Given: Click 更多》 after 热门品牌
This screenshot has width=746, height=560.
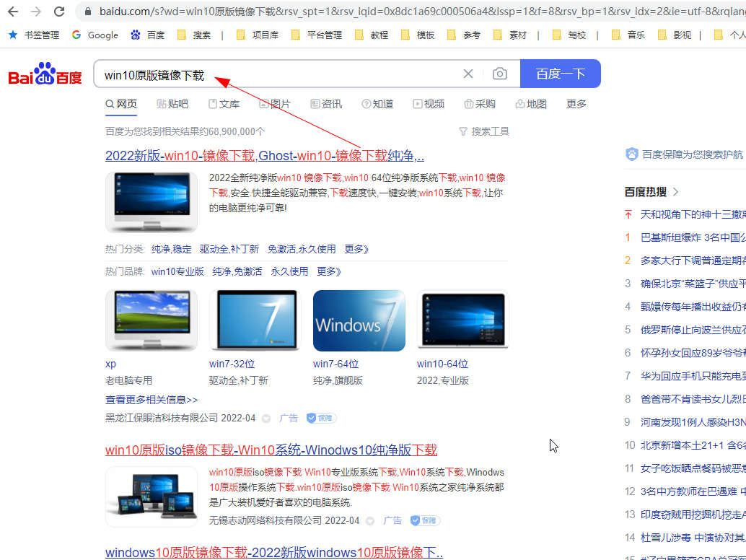Looking at the screenshot, I should click(x=329, y=271).
